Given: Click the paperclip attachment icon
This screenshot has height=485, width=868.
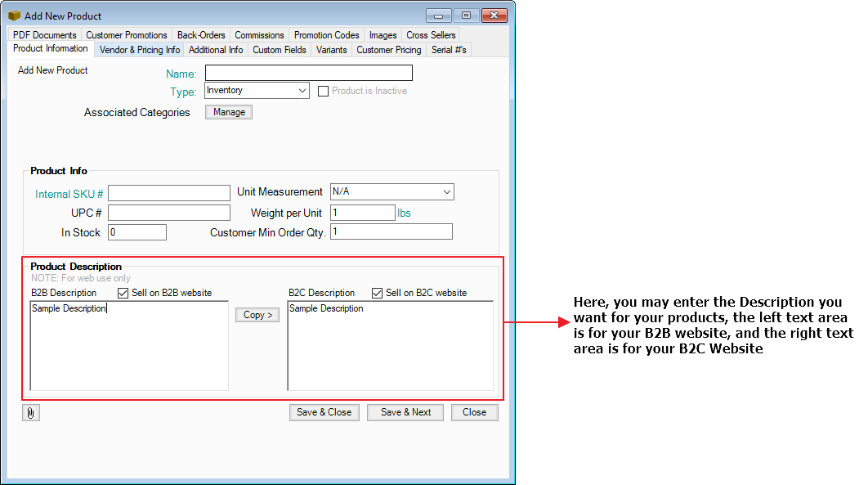Looking at the screenshot, I should [30, 413].
